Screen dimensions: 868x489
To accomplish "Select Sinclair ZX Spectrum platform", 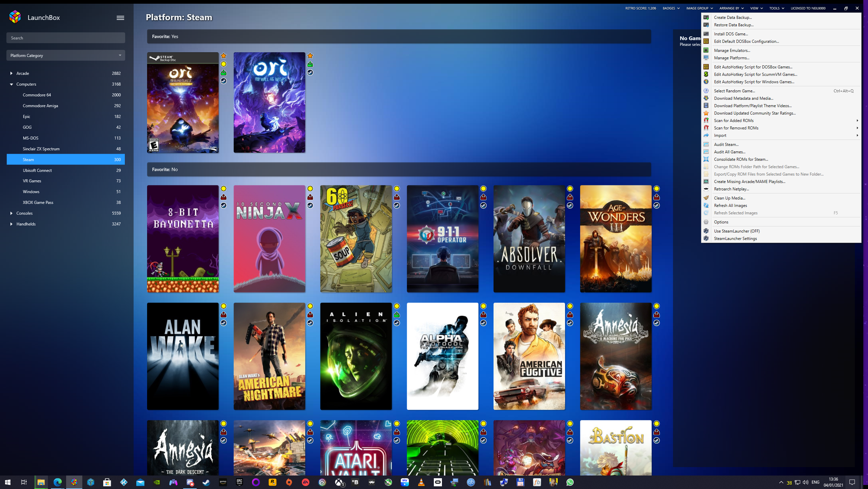I will 66,149.
